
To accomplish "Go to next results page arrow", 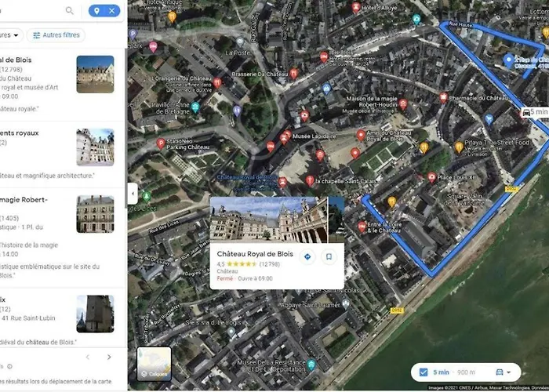I will click(x=109, y=357).
